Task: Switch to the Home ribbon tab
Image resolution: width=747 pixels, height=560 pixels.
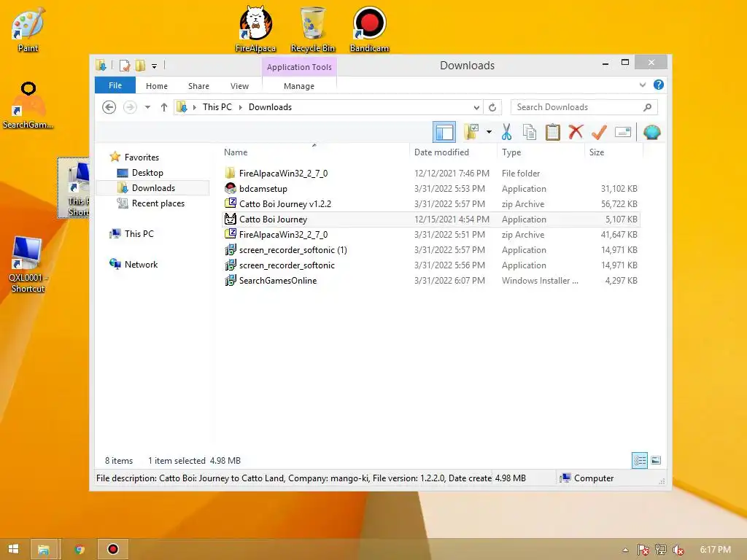Action: 157,86
